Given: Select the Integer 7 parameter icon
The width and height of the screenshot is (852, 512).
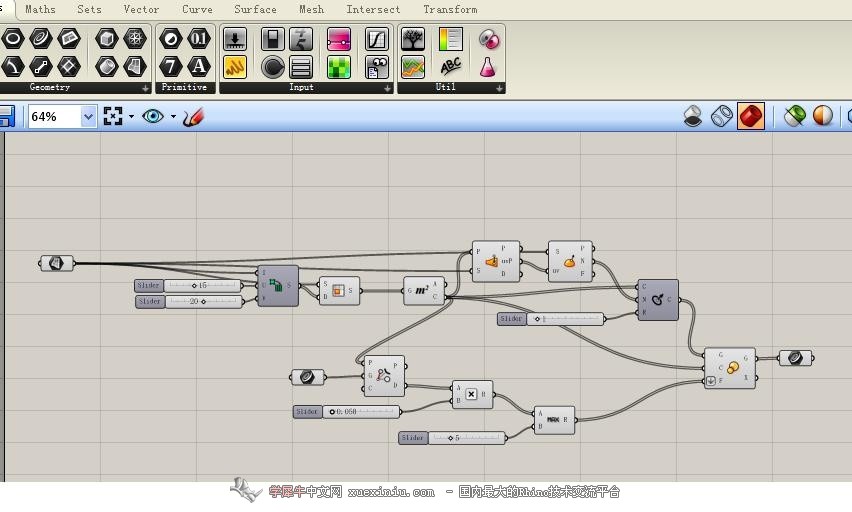Looking at the screenshot, I should click(171, 66).
